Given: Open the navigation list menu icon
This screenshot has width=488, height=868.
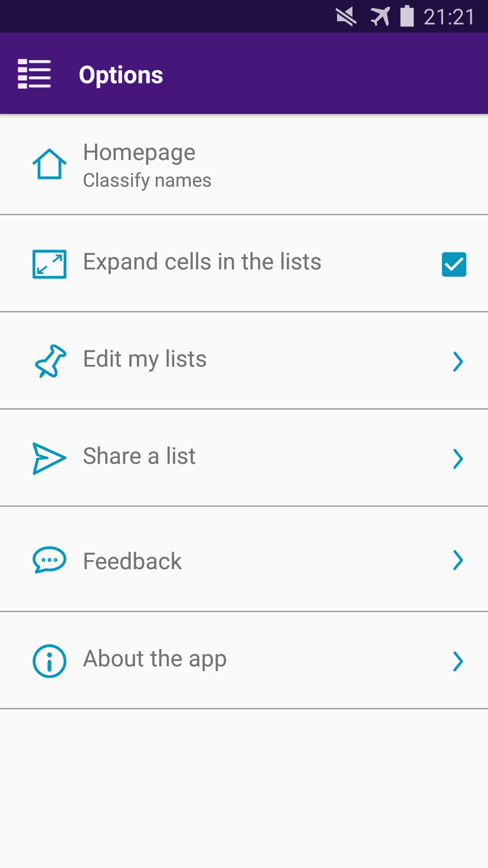Looking at the screenshot, I should pos(34,74).
